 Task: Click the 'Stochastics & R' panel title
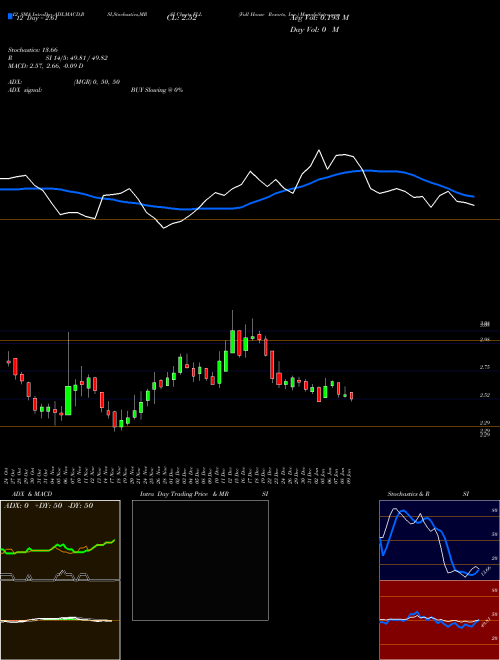pos(409,494)
